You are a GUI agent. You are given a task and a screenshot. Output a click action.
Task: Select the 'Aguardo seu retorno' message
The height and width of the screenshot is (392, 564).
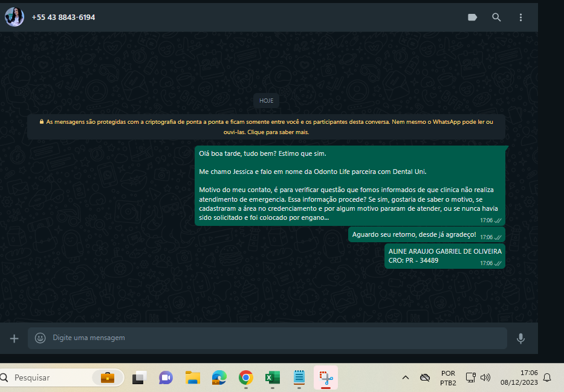427,234
